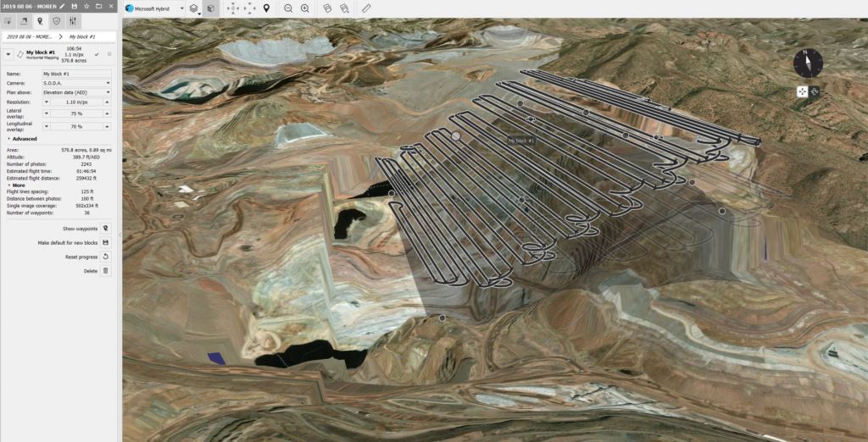Click the Reset progress circular arrow button
The image size is (868, 442).
tap(105, 257)
